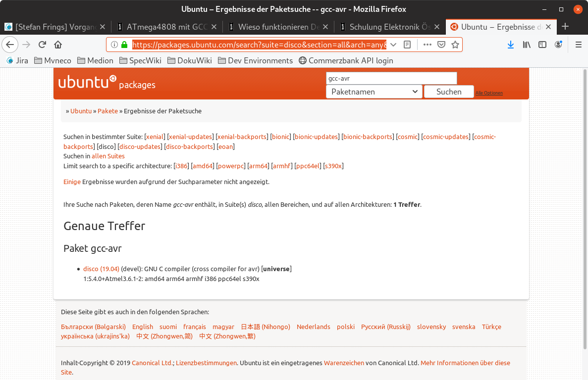This screenshot has height=380, width=588.
Task: Open page actions three-dot menu
Action: pyautogui.click(x=427, y=45)
